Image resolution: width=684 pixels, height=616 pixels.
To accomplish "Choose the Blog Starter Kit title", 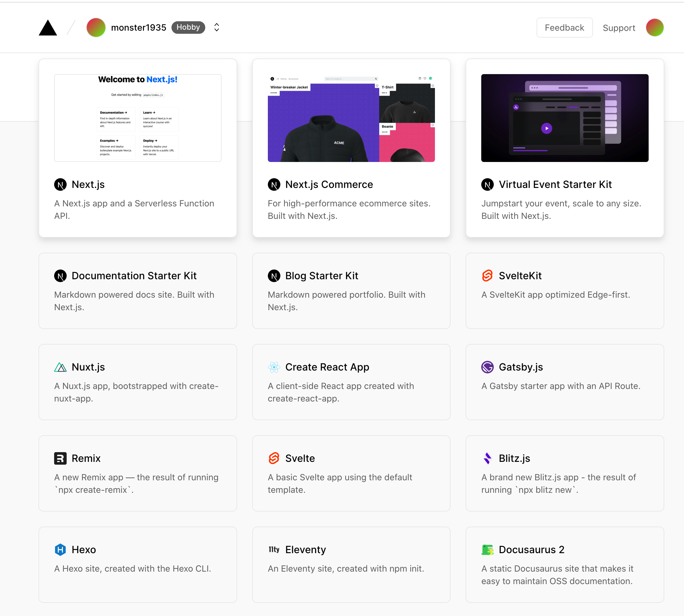I will click(322, 276).
